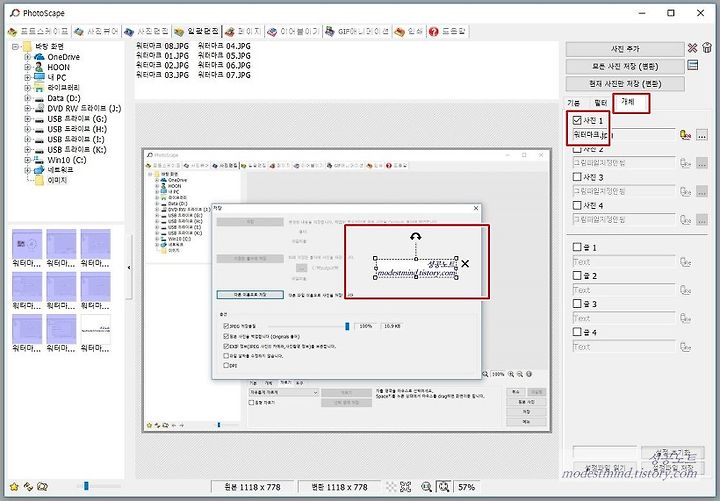This screenshot has height=501, width=720.
Task: Collapse the 바탕 화면 tree root
Action: pos(16,46)
